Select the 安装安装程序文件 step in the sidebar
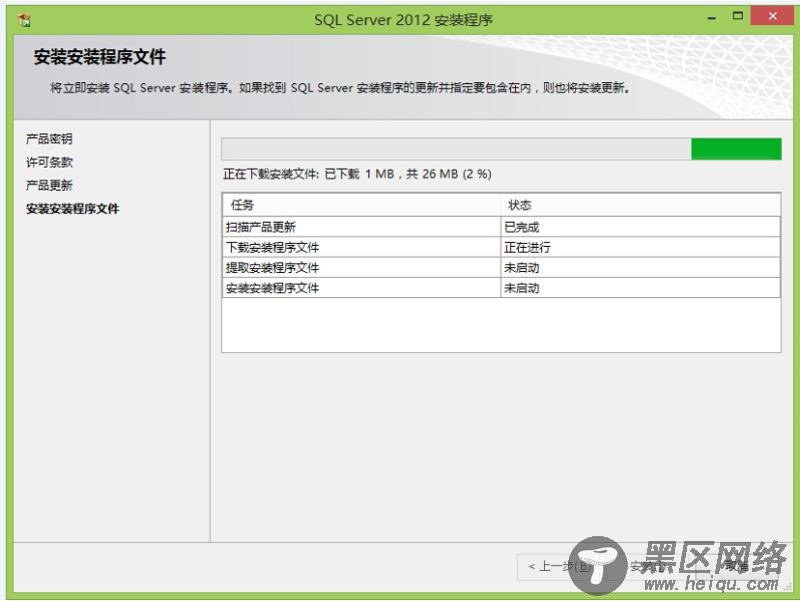 (72, 209)
